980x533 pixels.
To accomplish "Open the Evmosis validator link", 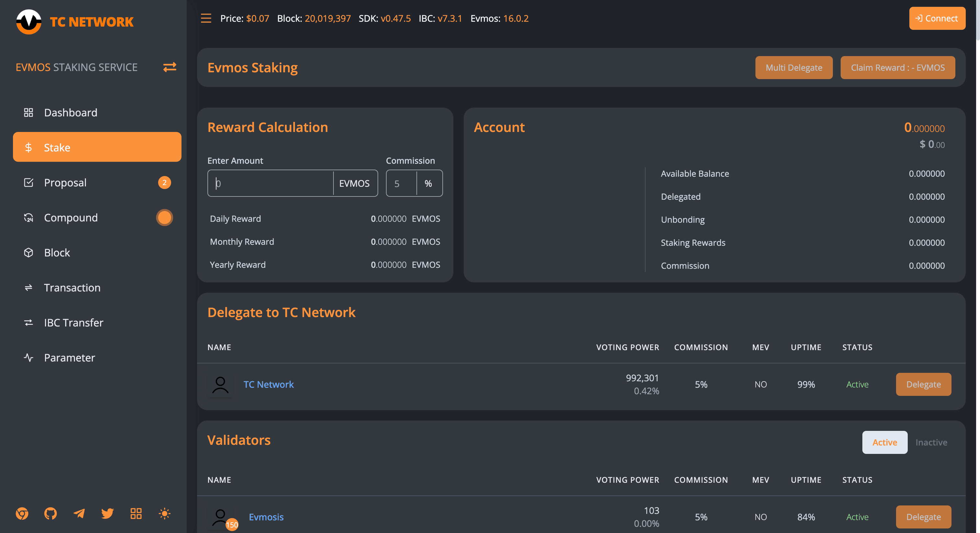I will (x=266, y=517).
